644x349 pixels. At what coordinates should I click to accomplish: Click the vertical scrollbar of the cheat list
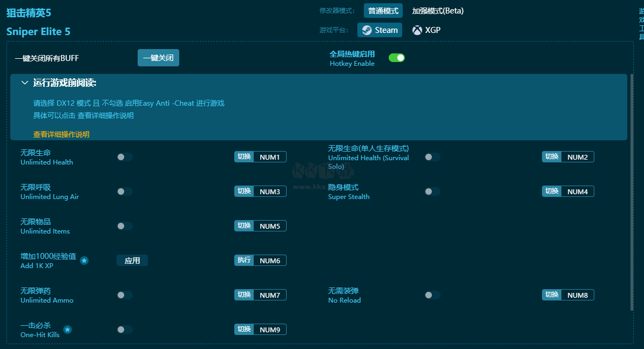[x=632, y=192]
